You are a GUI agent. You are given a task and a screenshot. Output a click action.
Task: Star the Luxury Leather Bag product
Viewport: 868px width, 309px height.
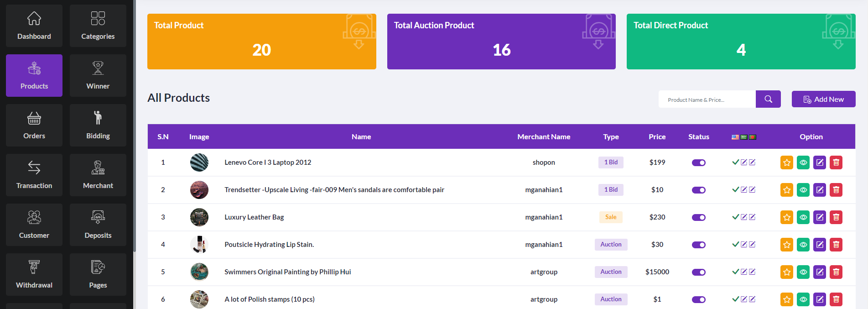point(787,217)
